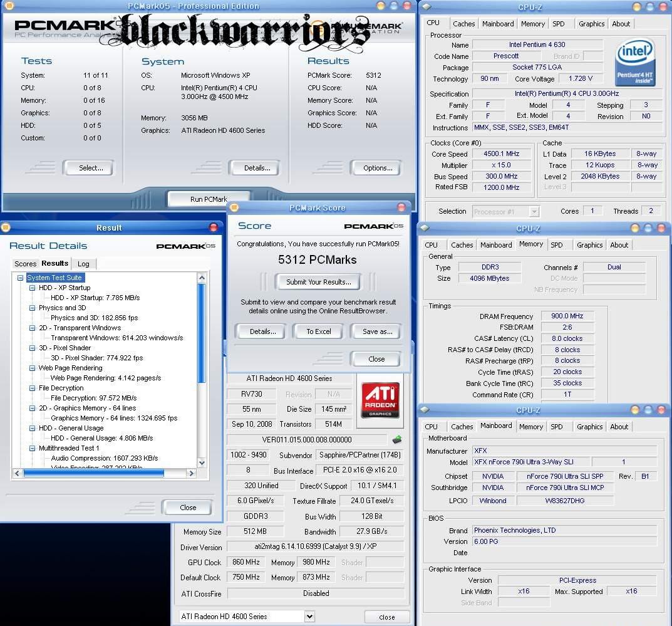The width and height of the screenshot is (672, 626).
Task: Open Graphics tab in Mainboard CPU-Z window
Action: tap(589, 427)
